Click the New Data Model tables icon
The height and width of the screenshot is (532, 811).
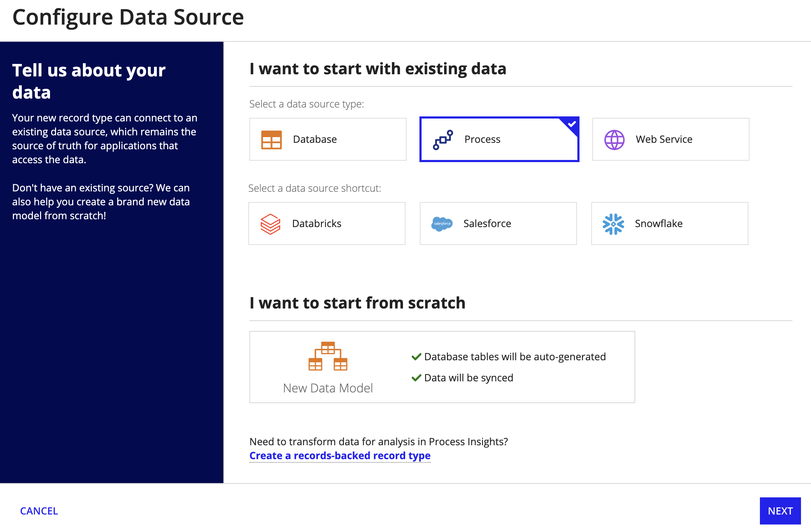(x=328, y=356)
